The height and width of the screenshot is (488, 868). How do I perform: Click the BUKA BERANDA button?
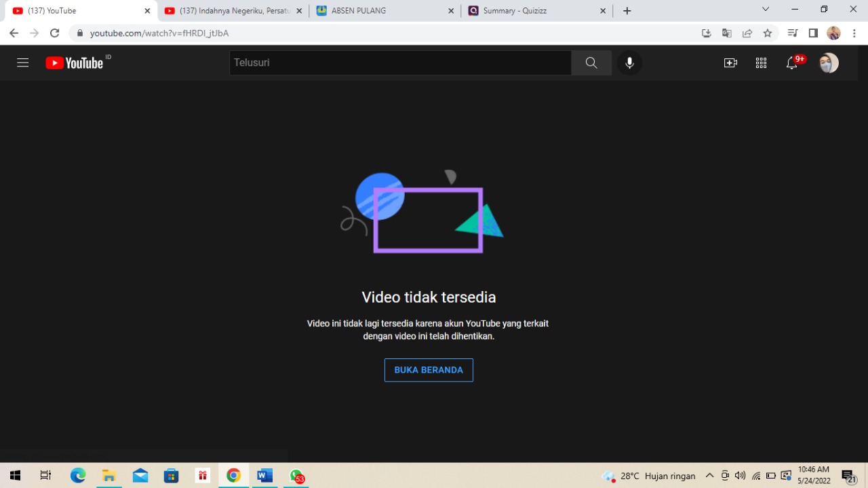coord(429,370)
